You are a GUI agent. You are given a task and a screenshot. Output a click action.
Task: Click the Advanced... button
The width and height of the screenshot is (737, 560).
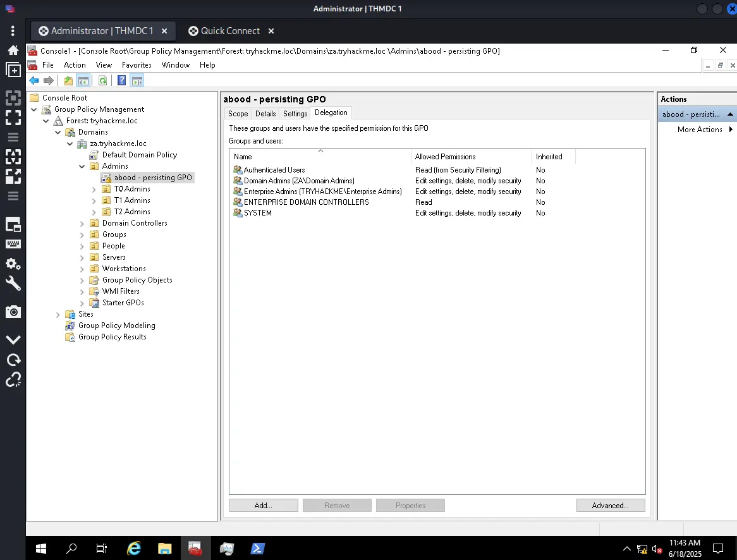tap(611, 506)
